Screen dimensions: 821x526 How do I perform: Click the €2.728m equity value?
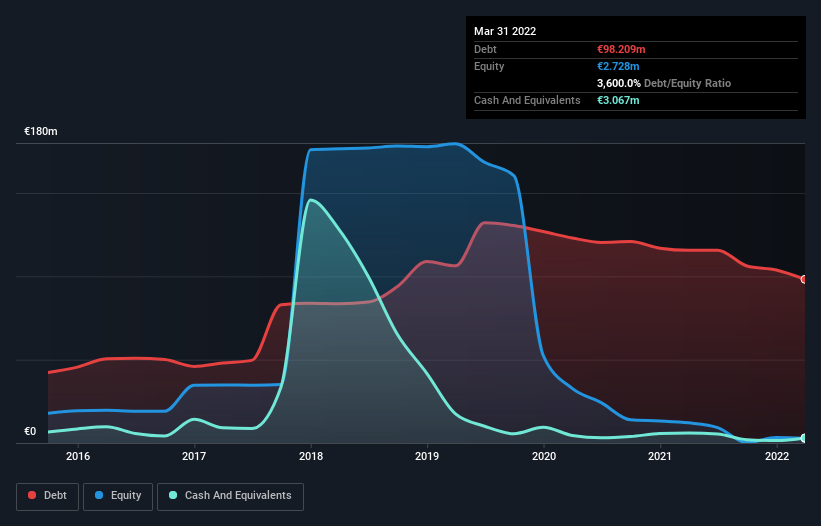(x=618, y=66)
